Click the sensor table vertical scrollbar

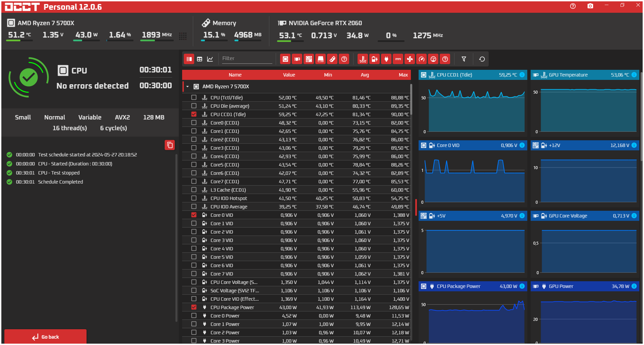point(411,99)
